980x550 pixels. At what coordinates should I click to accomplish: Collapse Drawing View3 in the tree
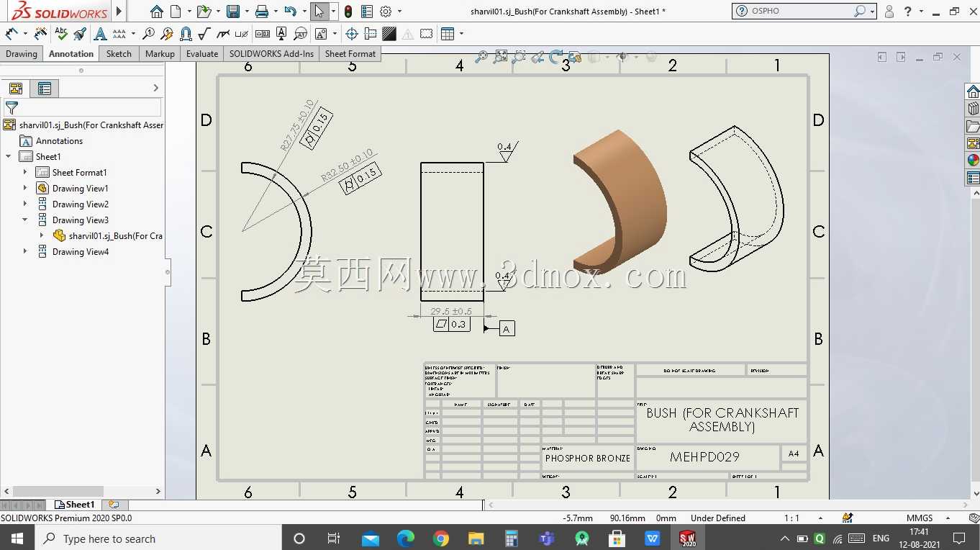(x=25, y=220)
